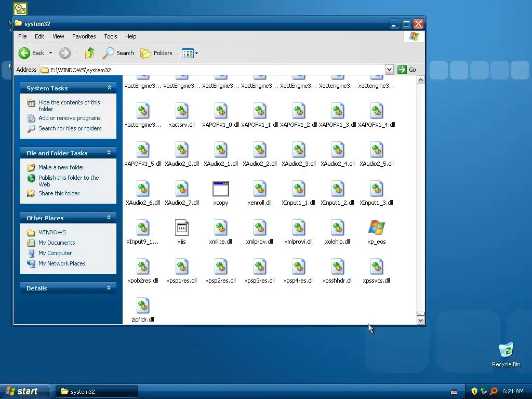Select the XAudio2_5.dll file icon
This screenshot has width=532, height=399.
click(x=377, y=150)
